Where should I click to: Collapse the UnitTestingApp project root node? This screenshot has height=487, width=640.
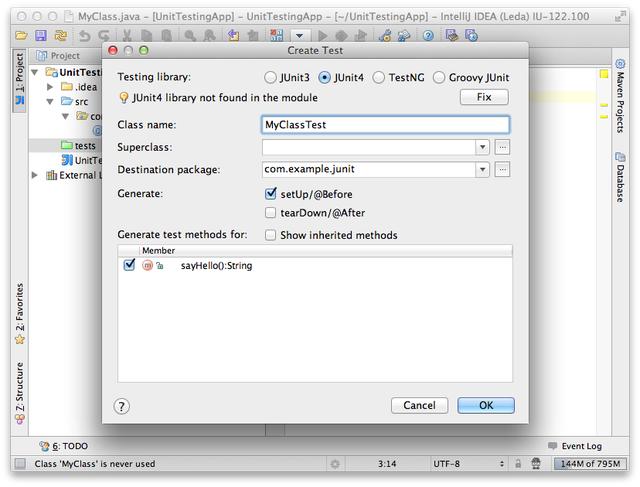coord(35,73)
